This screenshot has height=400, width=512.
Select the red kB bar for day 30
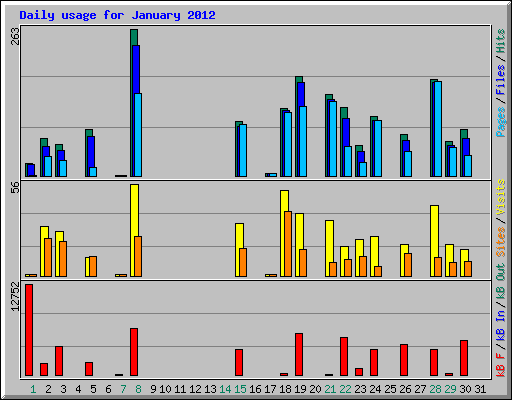click(x=464, y=358)
